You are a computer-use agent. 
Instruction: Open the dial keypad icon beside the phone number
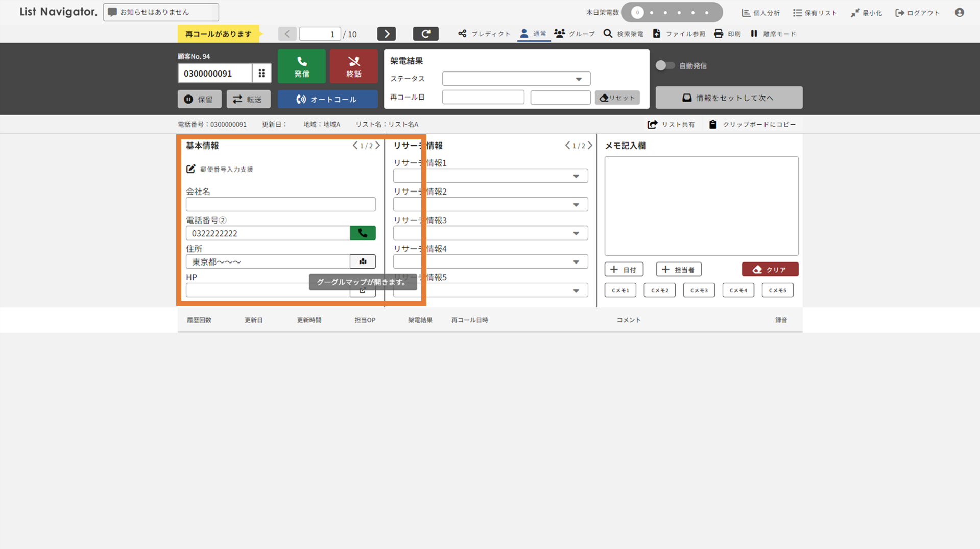261,73
